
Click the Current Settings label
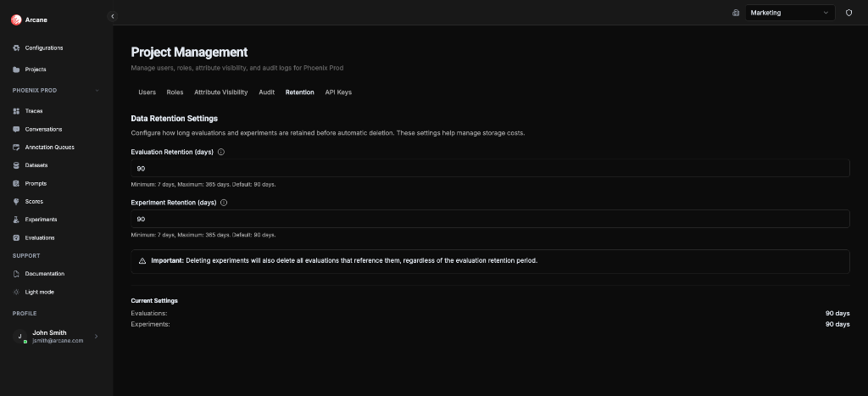coord(154,301)
